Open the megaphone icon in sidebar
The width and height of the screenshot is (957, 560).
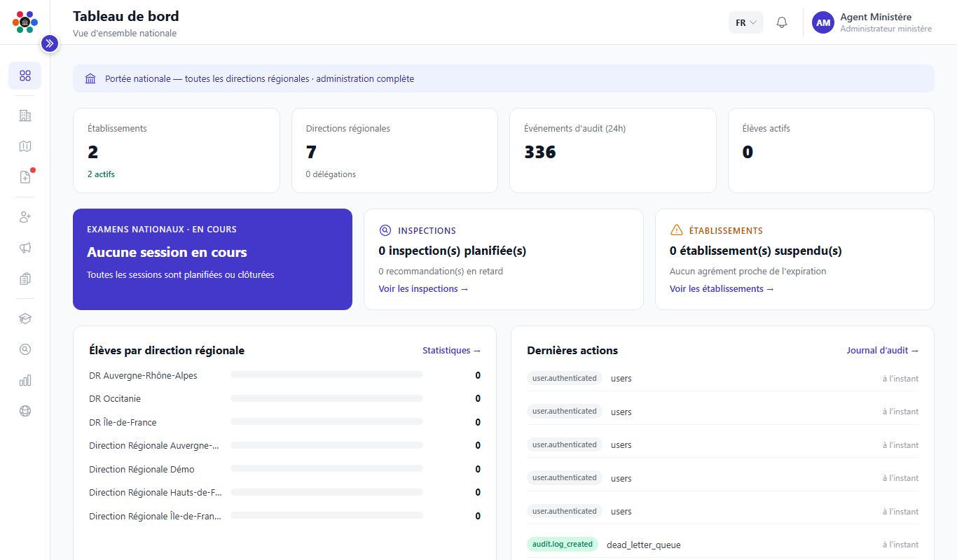pos(25,248)
